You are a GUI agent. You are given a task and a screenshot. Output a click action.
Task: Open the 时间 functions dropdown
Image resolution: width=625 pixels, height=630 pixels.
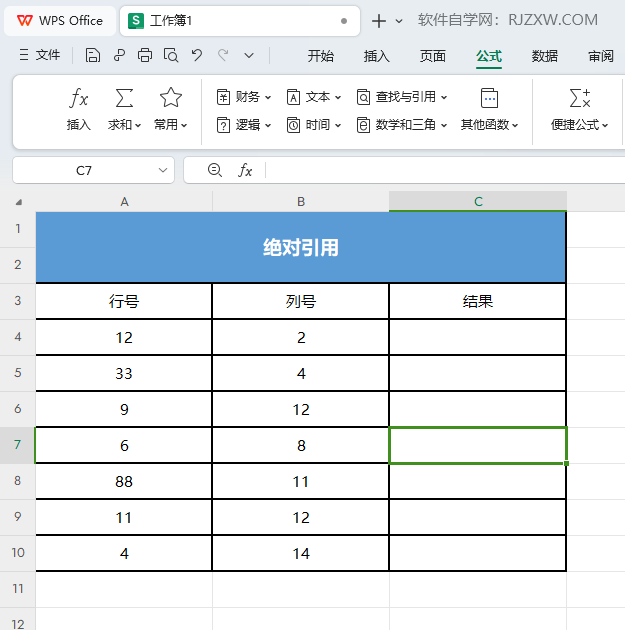[x=314, y=125]
